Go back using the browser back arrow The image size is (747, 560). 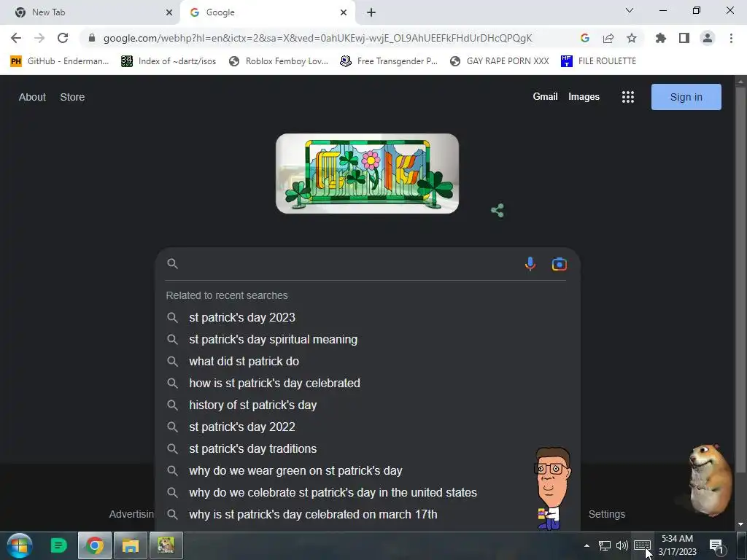coord(16,38)
